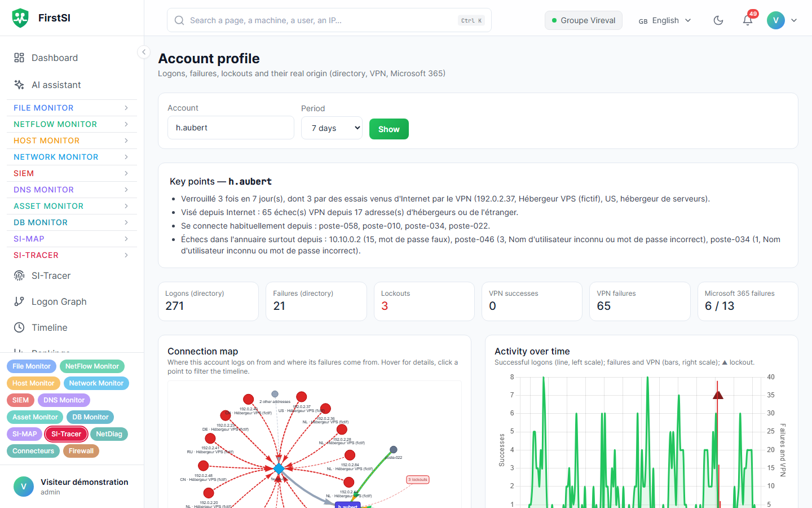Open Dashboard from the grid icon

coord(19,58)
